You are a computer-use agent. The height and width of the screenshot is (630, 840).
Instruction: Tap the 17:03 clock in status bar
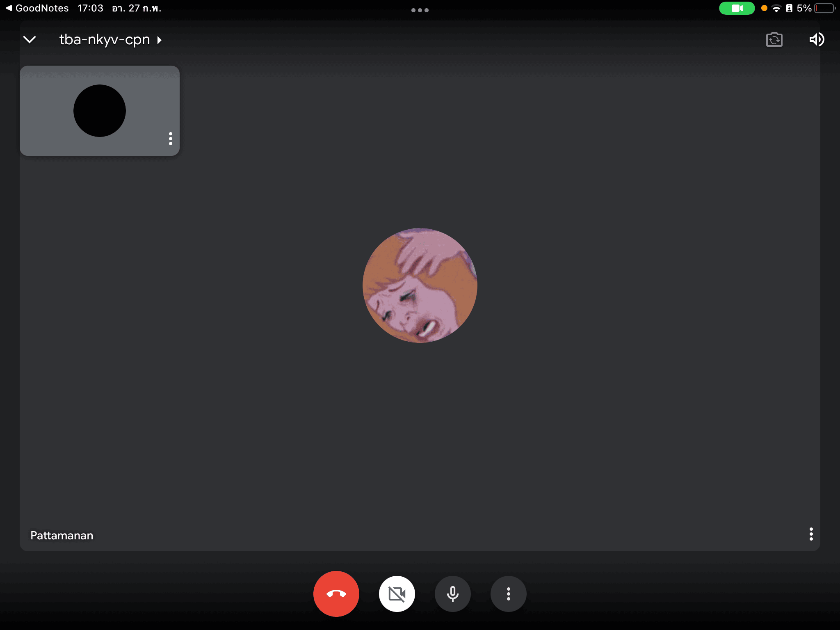[90, 8]
